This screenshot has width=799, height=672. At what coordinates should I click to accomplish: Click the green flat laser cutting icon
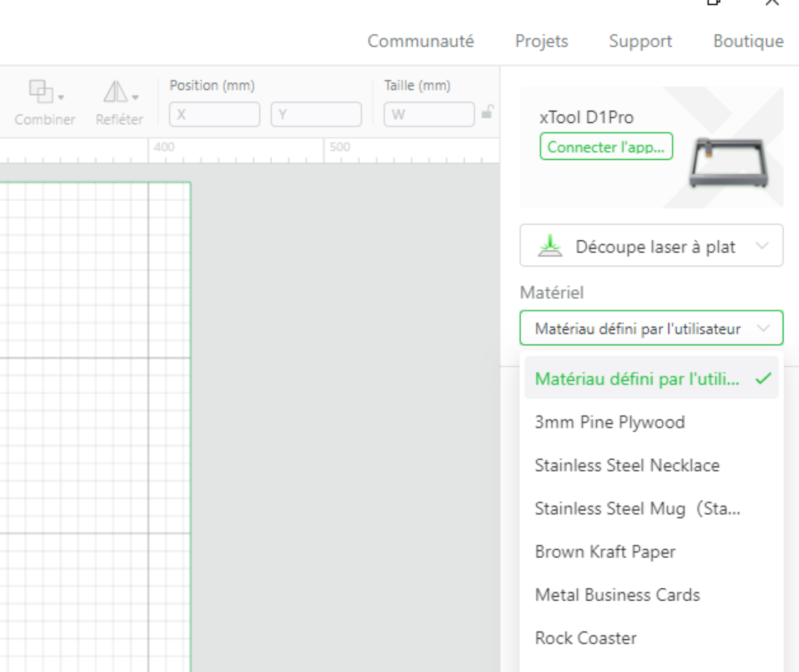(550, 245)
